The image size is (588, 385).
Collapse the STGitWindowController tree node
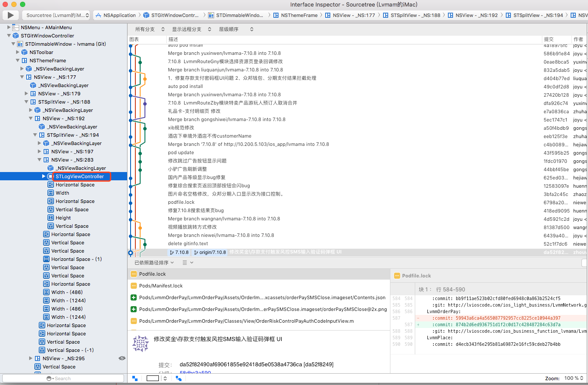tap(9, 36)
